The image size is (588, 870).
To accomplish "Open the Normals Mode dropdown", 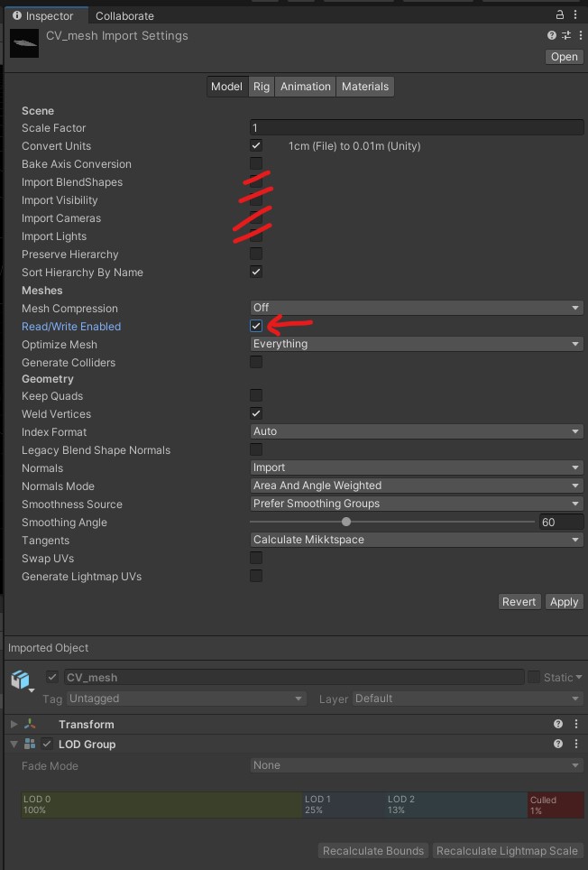I will 416,486.
